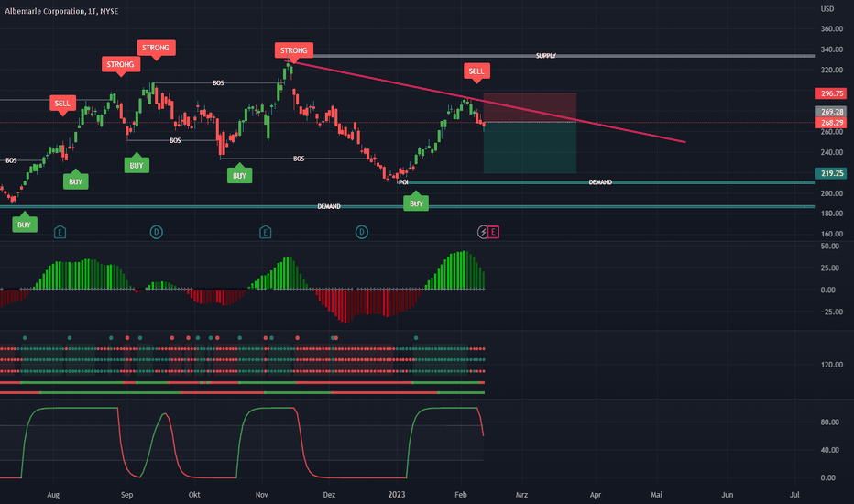The image size is (854, 504).
Task: Click the BUY label above Aug
Action: click(x=76, y=181)
